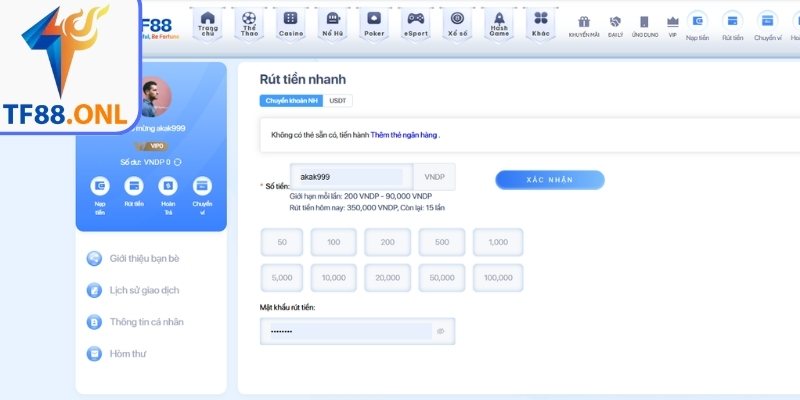Open the Trang chủ home menu
The height and width of the screenshot is (400, 800).
[x=208, y=25]
